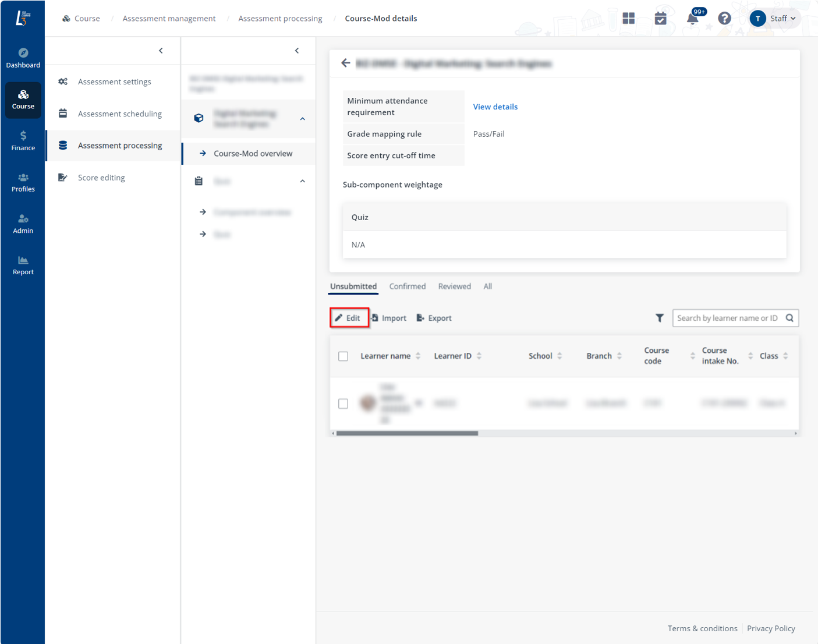The height and width of the screenshot is (644, 818).
Task: Click the horizontal table scrollbar
Action: 407,433
